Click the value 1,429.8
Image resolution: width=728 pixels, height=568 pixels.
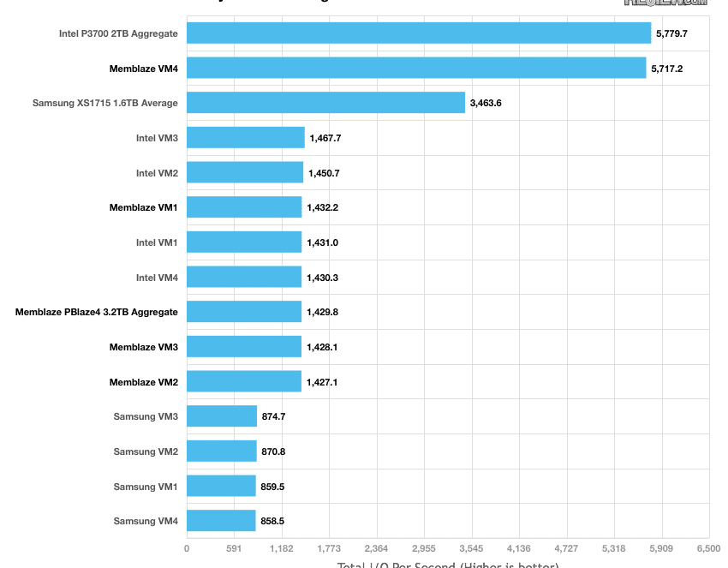322,312
